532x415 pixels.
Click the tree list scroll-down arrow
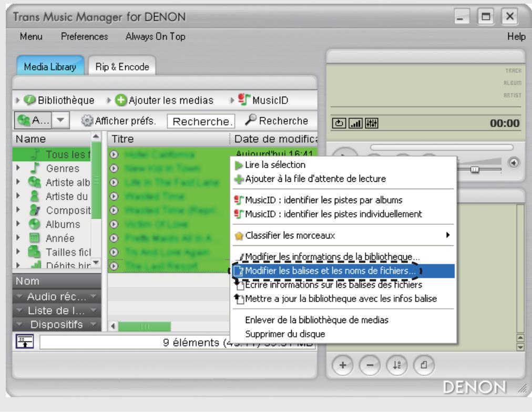tap(96, 263)
